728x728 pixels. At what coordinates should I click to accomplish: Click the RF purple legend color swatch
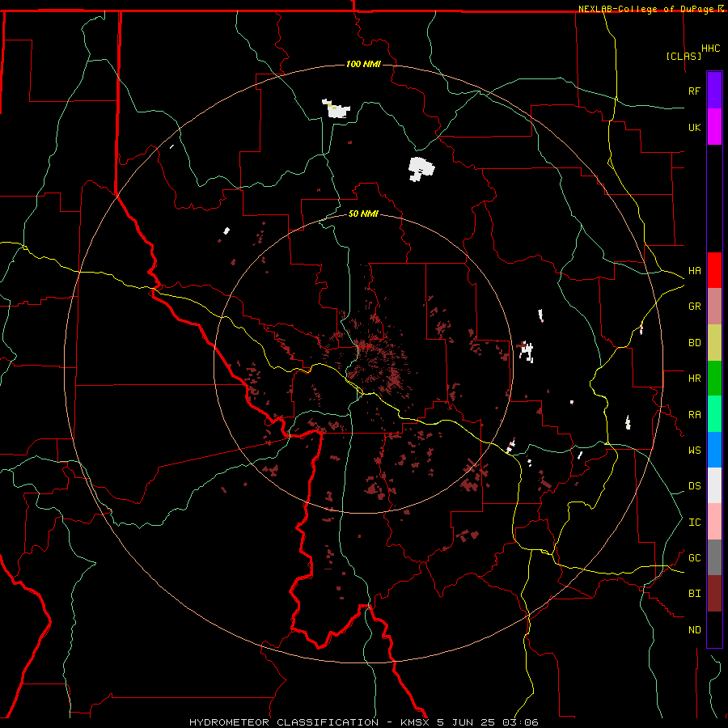point(714,91)
